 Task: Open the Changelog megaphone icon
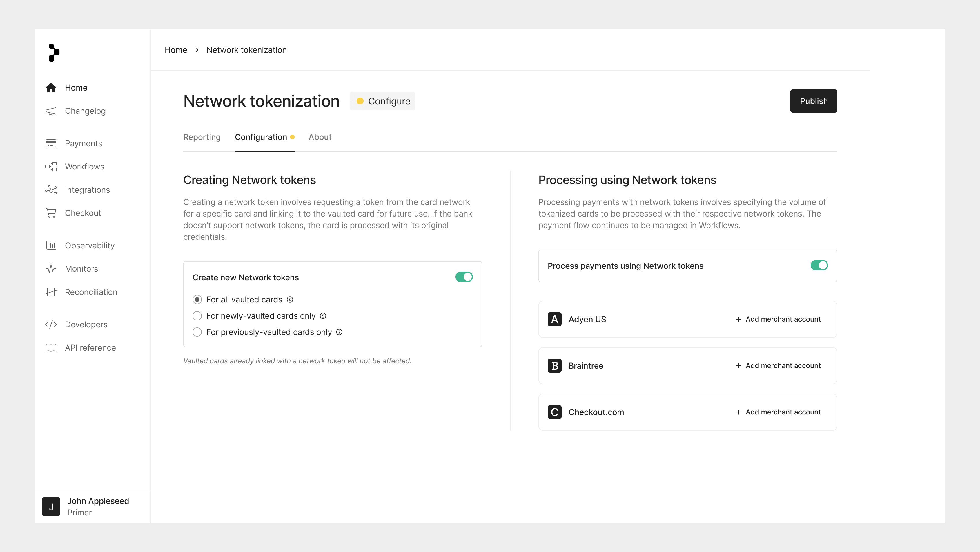pyautogui.click(x=51, y=111)
